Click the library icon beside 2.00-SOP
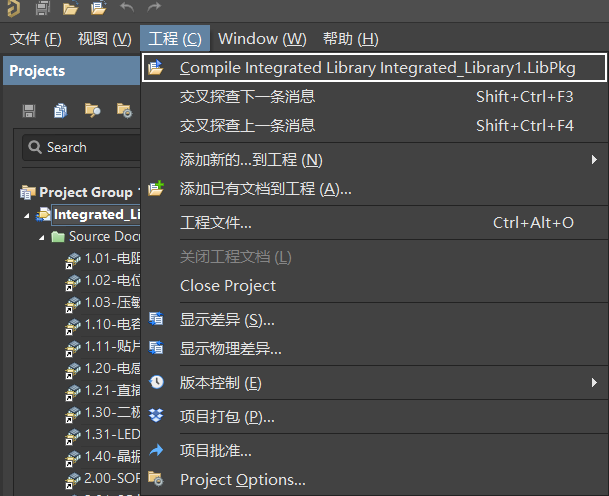The image size is (609, 496). 73,480
